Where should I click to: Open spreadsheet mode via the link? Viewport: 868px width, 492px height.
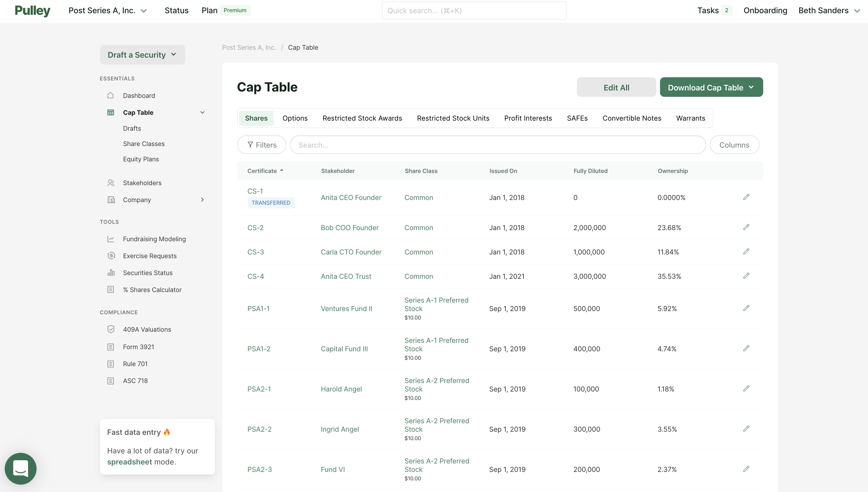click(129, 462)
